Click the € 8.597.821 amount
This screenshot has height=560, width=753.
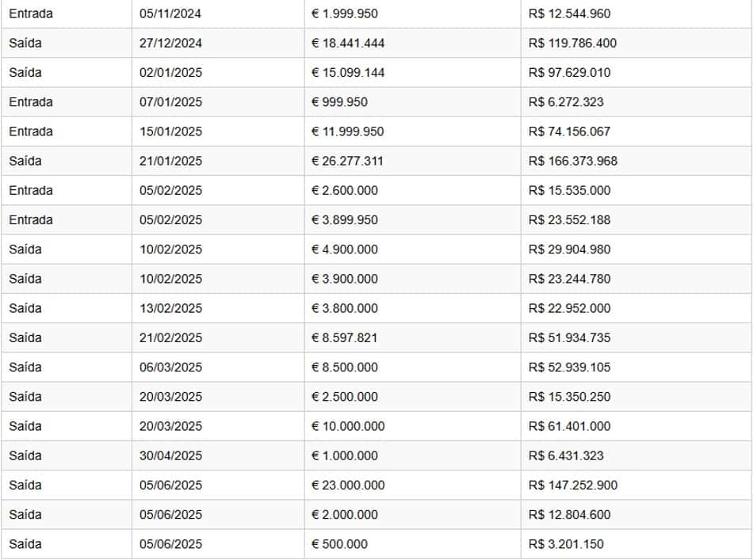point(344,338)
